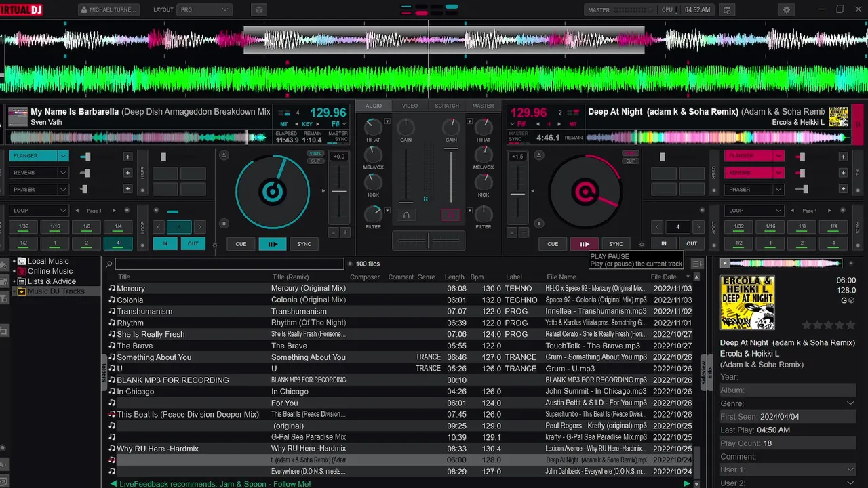Image resolution: width=868 pixels, height=488 pixels.
Task: Open the left deck REVERB effect dropdown
Action: click(63, 173)
